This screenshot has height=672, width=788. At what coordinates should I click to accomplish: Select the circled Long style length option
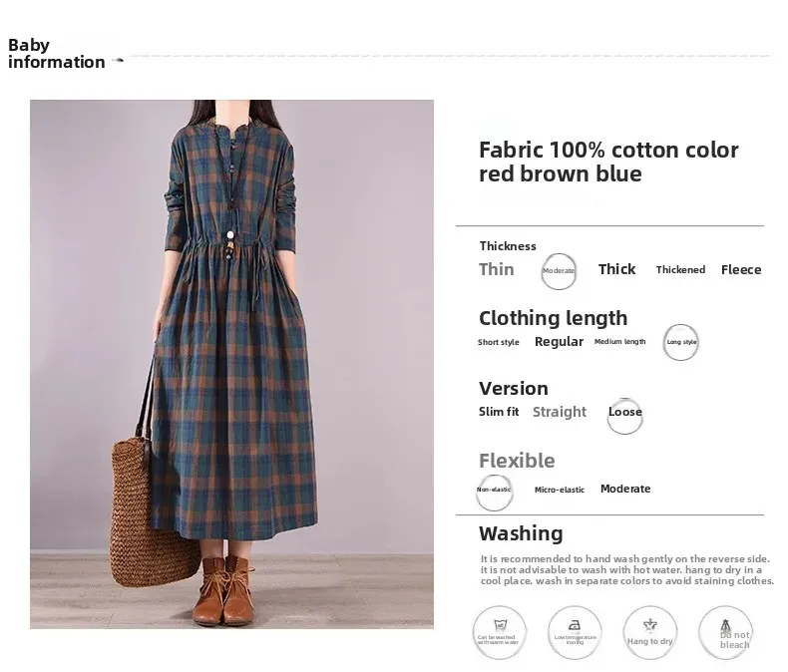[681, 342]
